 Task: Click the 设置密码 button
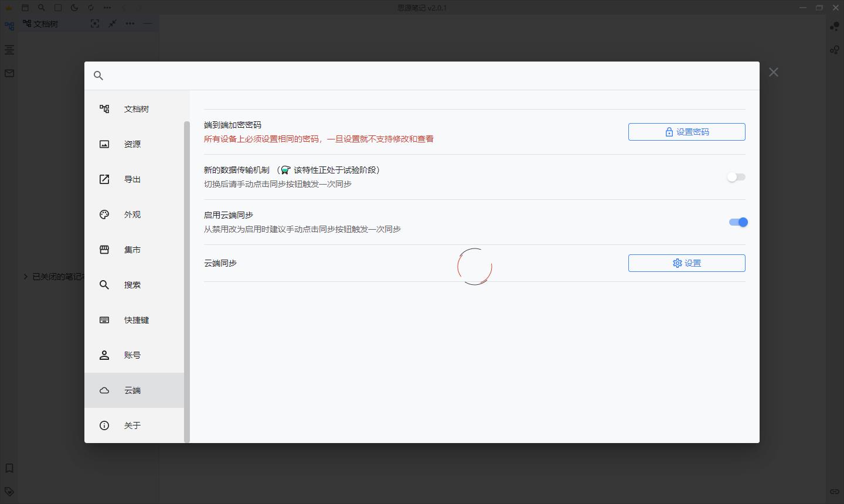[686, 132]
